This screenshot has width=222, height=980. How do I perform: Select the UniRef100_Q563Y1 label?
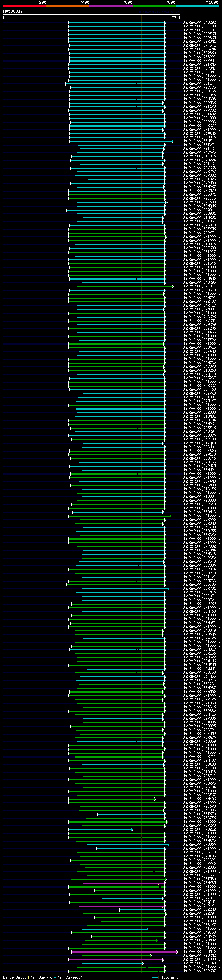(199, 194)
